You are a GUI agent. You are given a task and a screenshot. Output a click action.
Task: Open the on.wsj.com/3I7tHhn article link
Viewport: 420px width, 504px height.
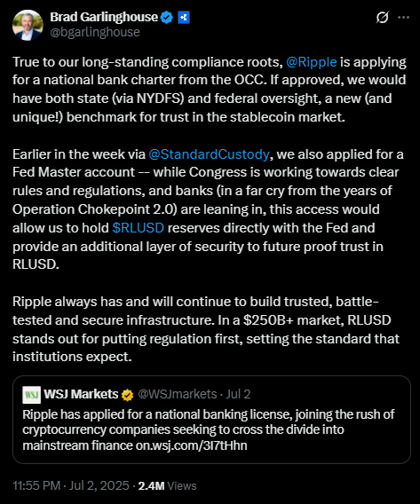[191, 445]
